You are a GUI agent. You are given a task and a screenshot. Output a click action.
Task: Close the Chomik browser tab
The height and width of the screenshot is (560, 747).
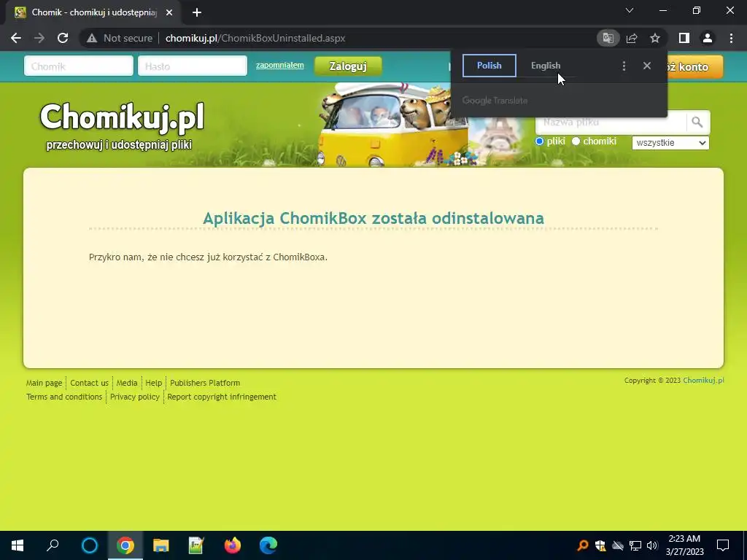(169, 12)
